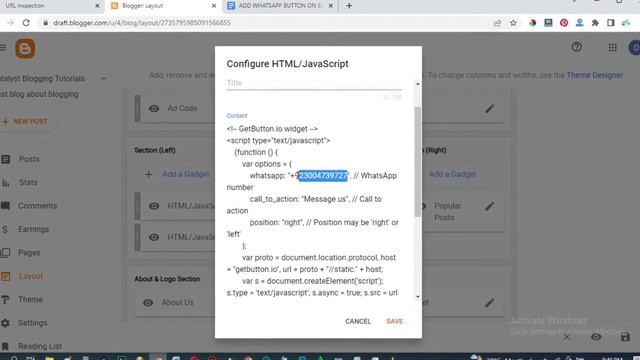Click Add a Gadget in Section (Left)
Viewport: 640px width, 360px height.
point(186,174)
